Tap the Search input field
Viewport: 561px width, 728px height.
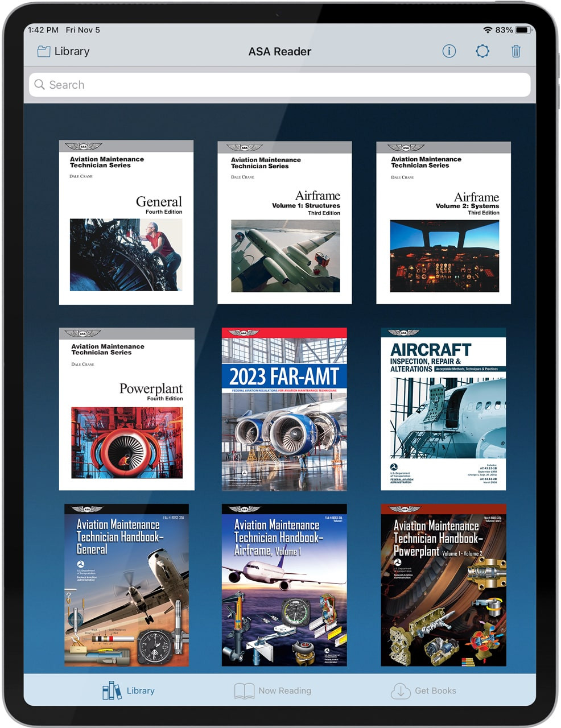click(279, 84)
